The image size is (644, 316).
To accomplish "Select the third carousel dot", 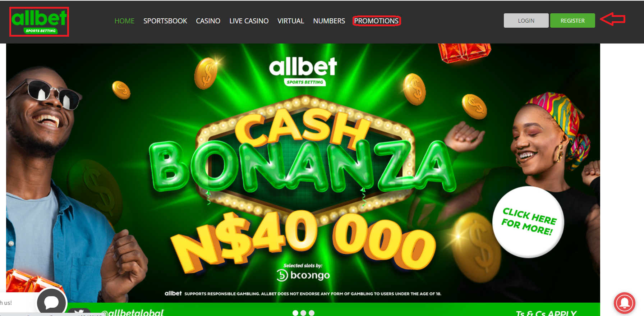I will coord(312,313).
